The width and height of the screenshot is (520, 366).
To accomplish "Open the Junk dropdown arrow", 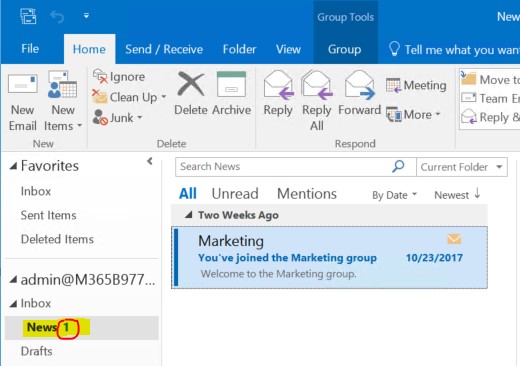I will [140, 117].
